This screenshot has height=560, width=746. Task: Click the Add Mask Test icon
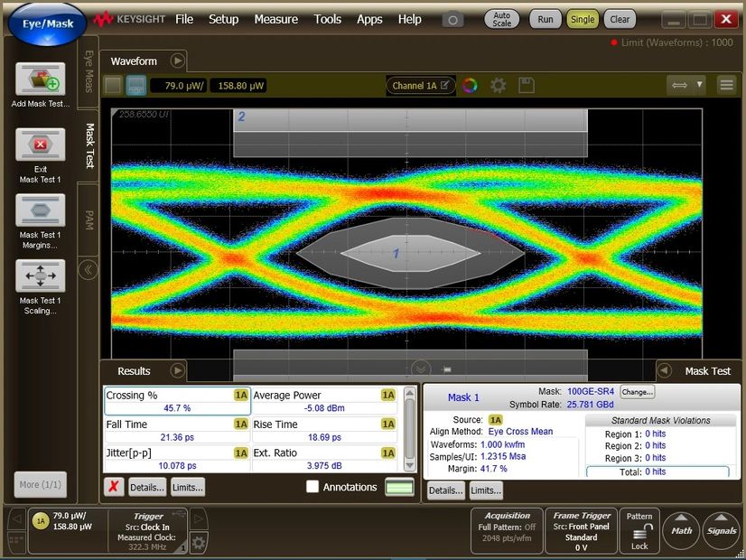tap(40, 81)
